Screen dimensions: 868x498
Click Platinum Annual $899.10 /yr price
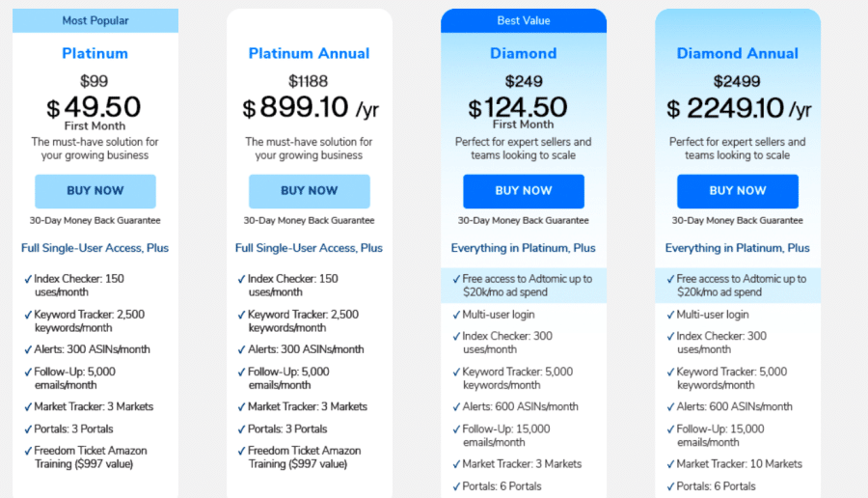pyautogui.click(x=311, y=107)
